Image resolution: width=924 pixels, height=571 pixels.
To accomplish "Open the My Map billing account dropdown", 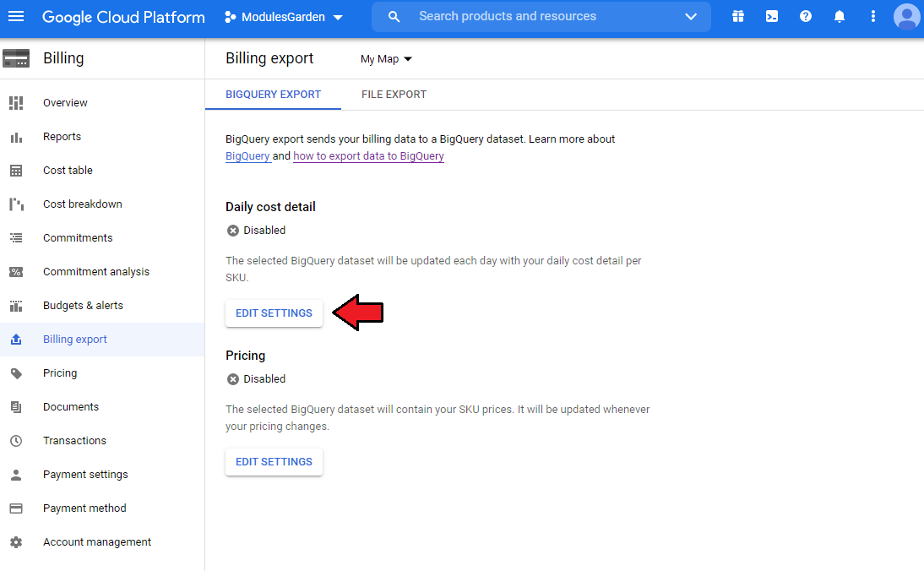I will click(386, 59).
